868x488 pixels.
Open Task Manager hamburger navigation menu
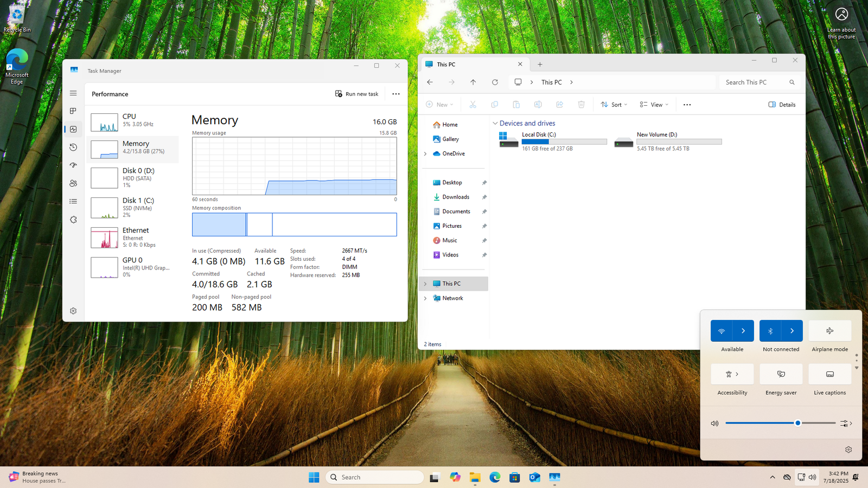(73, 93)
